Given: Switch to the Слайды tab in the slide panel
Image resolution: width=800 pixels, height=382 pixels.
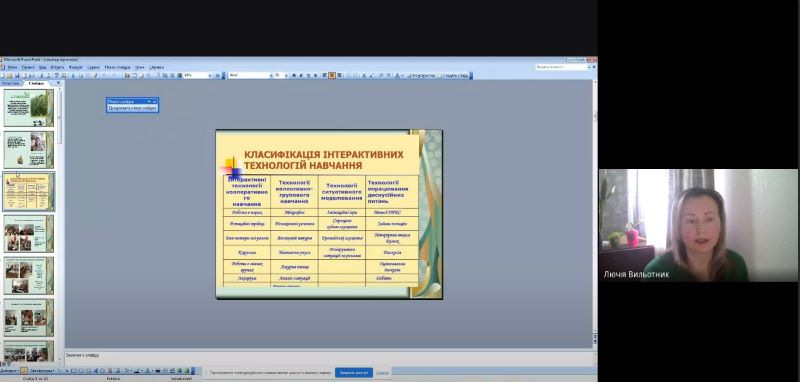Looking at the screenshot, I should click(x=36, y=83).
